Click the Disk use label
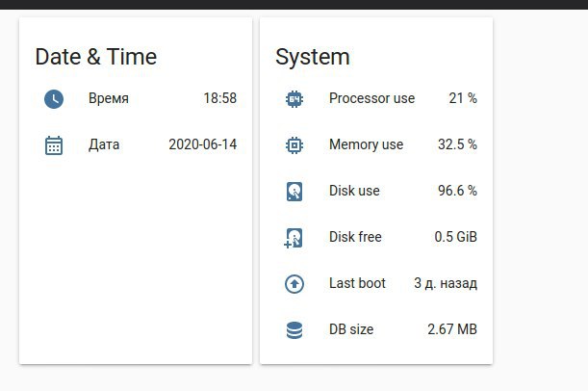588x391 pixels. [354, 191]
